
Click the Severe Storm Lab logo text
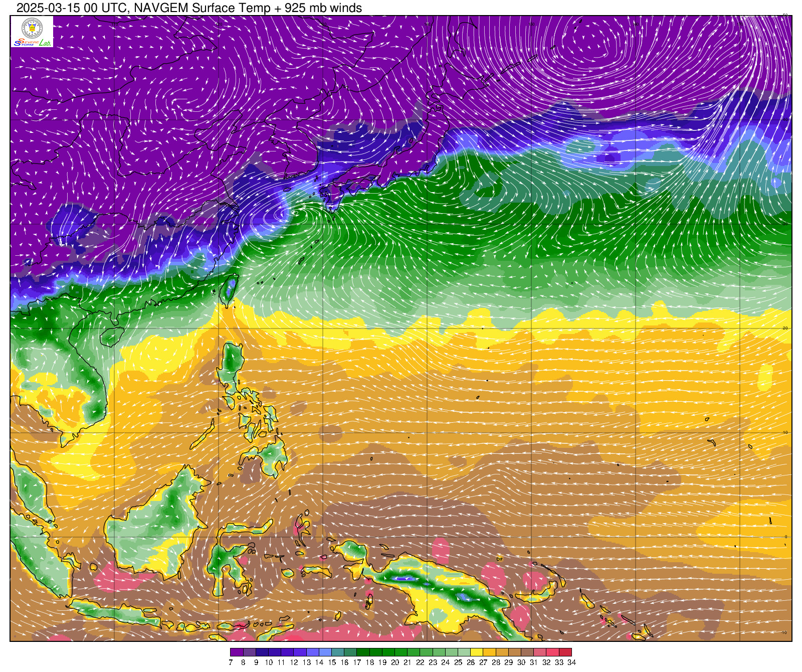[32, 43]
